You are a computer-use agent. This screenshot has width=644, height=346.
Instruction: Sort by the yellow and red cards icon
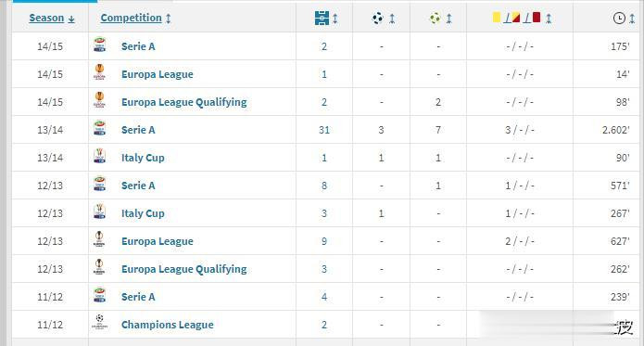coord(517,18)
